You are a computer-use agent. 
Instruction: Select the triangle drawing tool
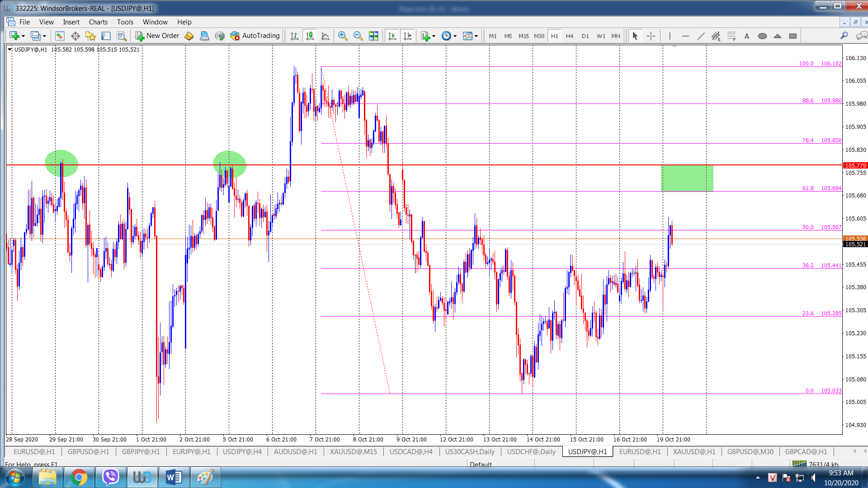pos(778,36)
